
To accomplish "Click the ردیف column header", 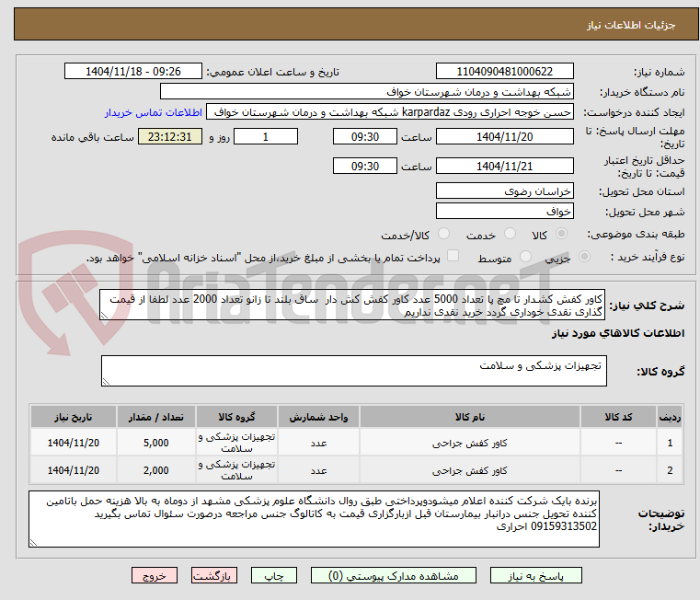I will [x=670, y=417].
